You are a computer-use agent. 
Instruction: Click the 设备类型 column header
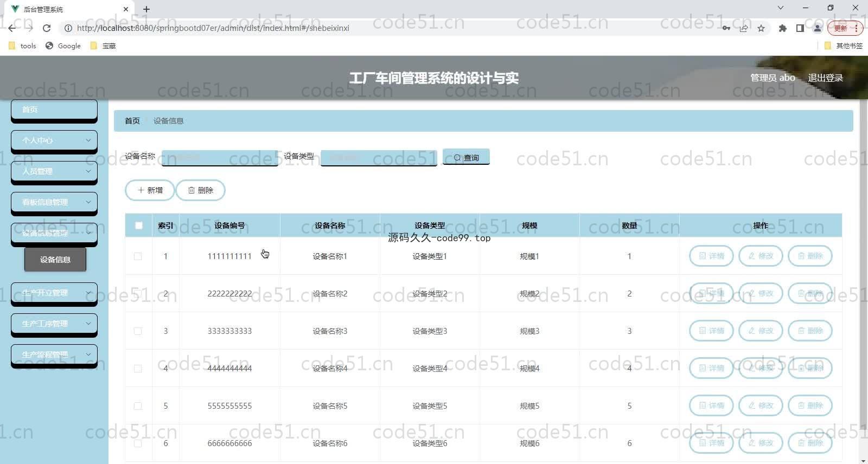(x=430, y=225)
